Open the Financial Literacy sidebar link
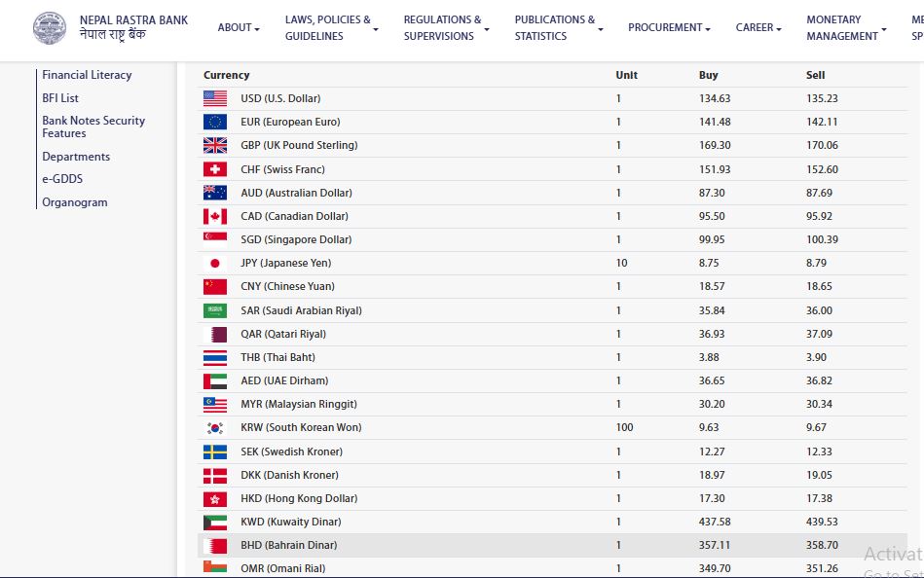 pos(87,75)
